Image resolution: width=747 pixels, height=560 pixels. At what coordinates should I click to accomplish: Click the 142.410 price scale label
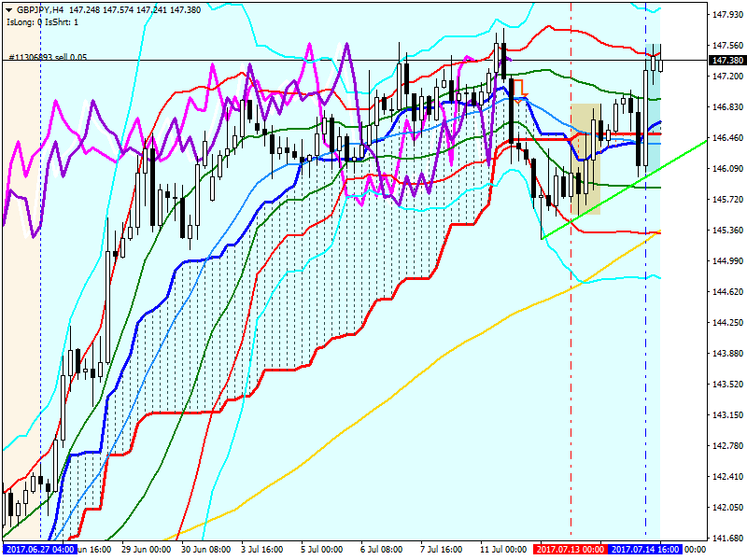click(727, 477)
